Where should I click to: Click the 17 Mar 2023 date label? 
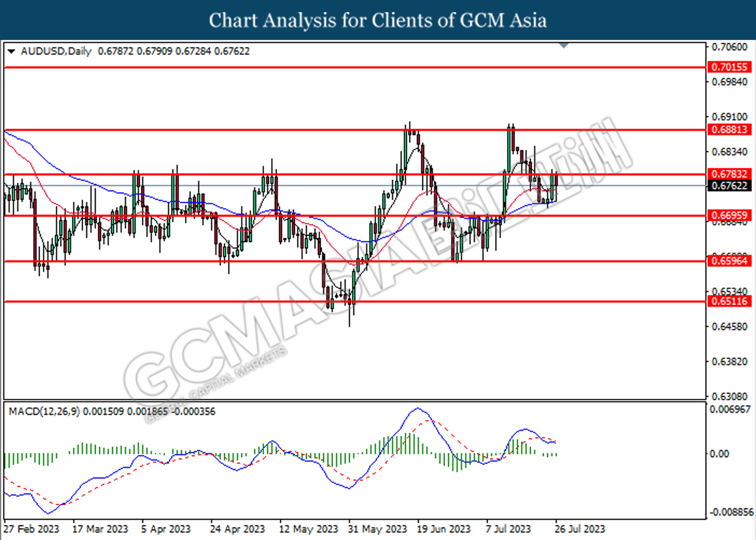pyautogui.click(x=100, y=529)
